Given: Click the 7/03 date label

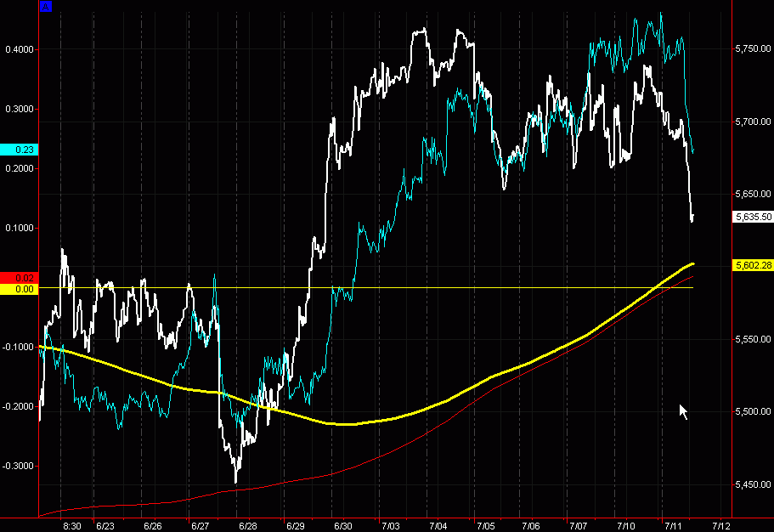Looking at the screenshot, I should pyautogui.click(x=391, y=526).
